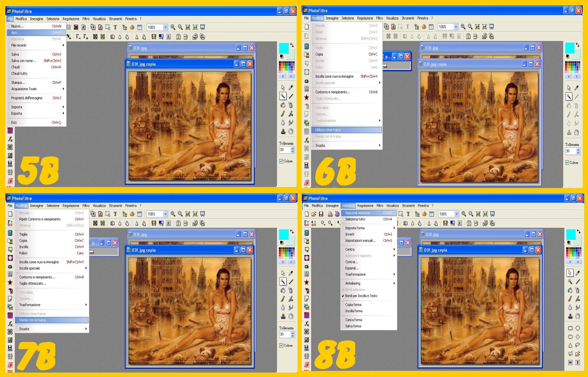Viewport: 588px width, 377px height.
Task: Click the cyan foreground color swatch in panel 8B
Action: 570,234
